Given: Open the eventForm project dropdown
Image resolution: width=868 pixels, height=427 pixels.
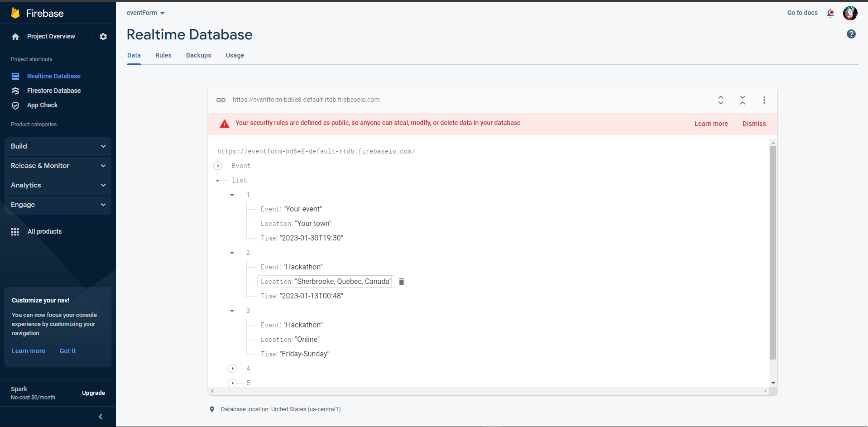Looking at the screenshot, I should 146,13.
